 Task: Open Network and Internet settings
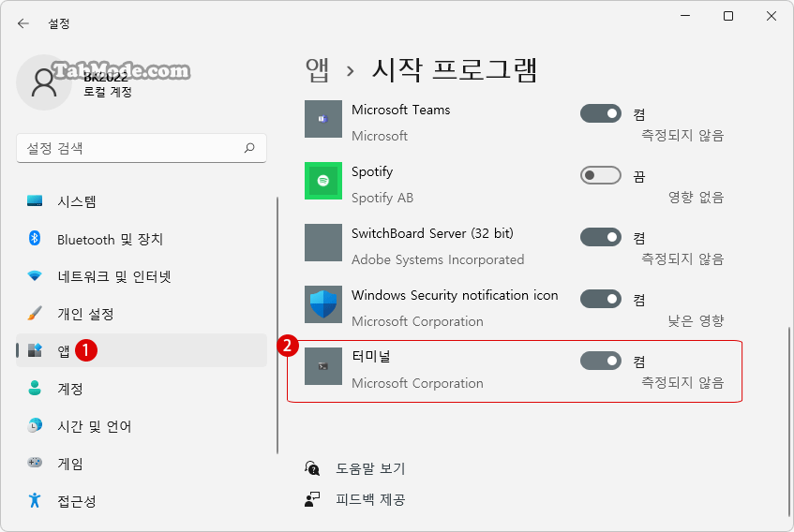(142, 276)
